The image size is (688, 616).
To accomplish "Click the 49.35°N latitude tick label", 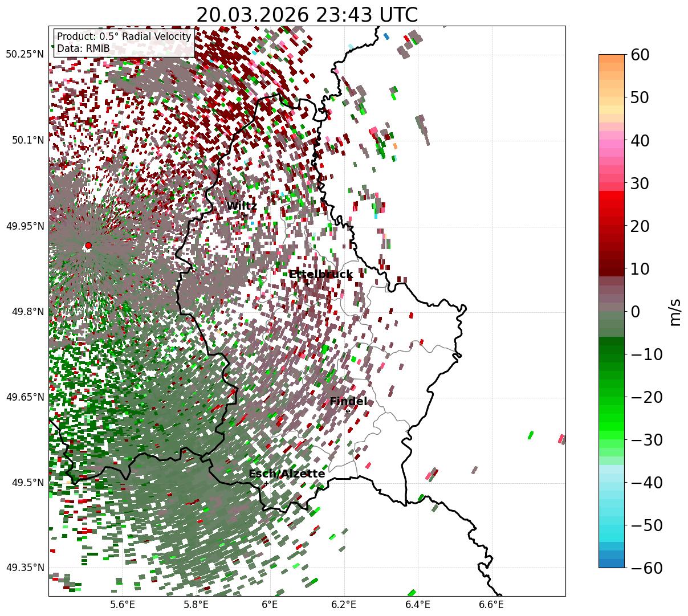I will tap(25, 568).
